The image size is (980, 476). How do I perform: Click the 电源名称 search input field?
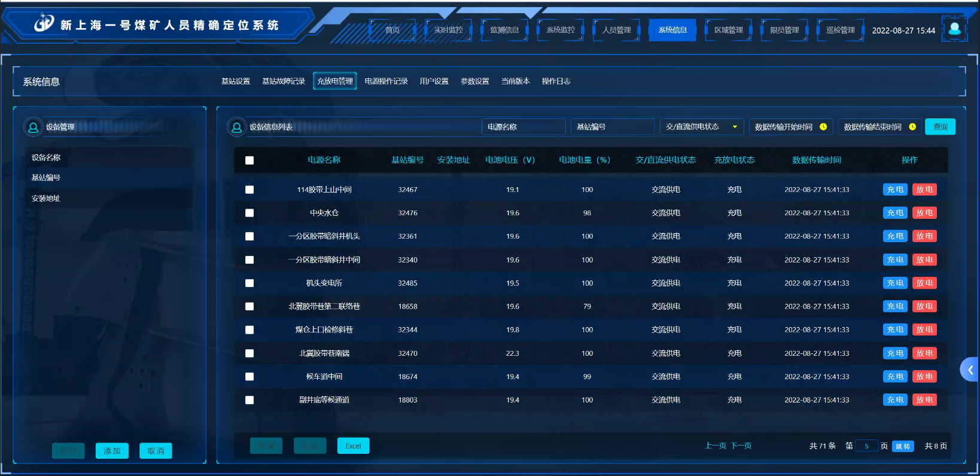pos(523,127)
